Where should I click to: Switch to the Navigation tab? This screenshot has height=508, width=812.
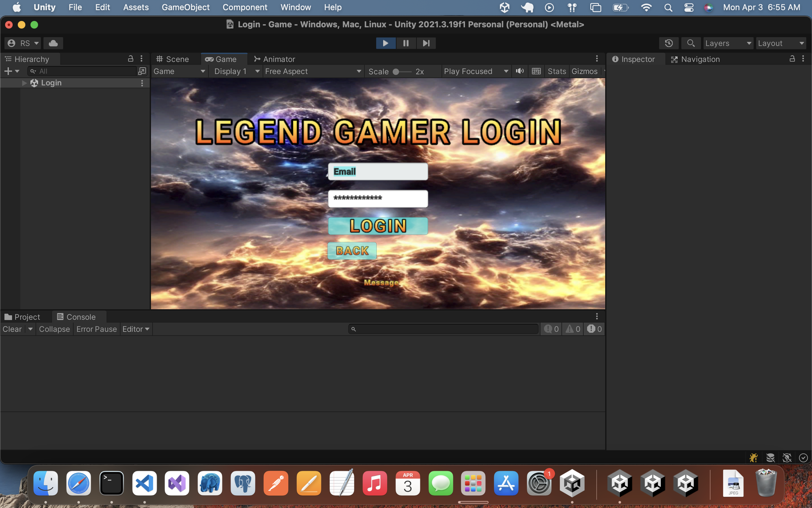click(x=696, y=59)
